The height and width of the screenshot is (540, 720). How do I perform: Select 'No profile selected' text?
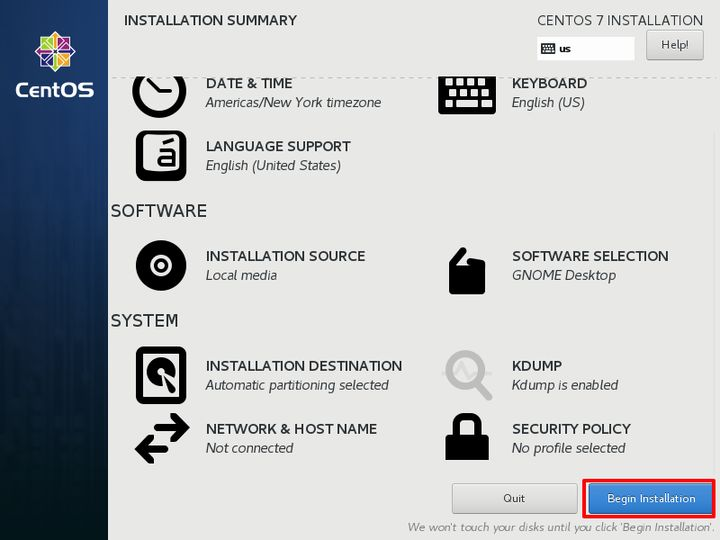(x=568, y=448)
